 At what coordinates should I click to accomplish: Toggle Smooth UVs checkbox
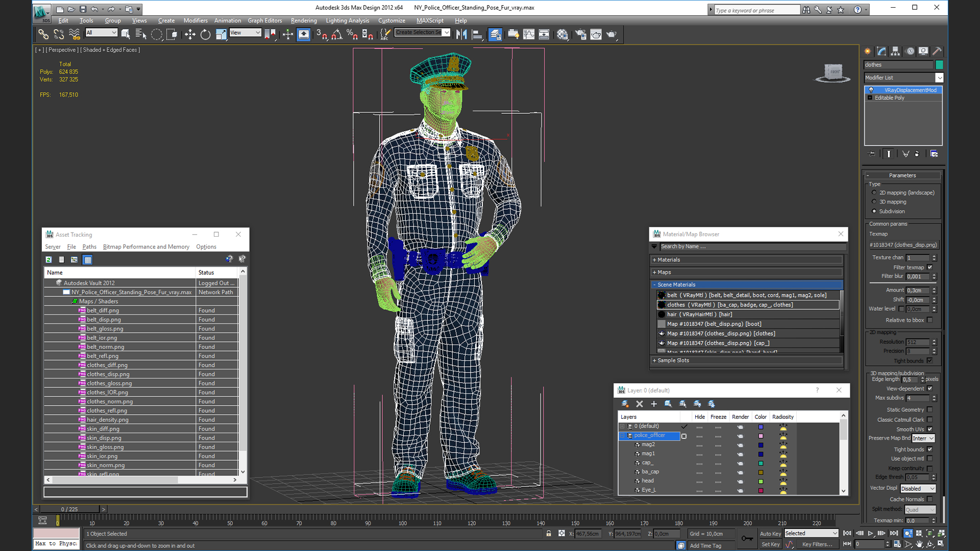[929, 429]
